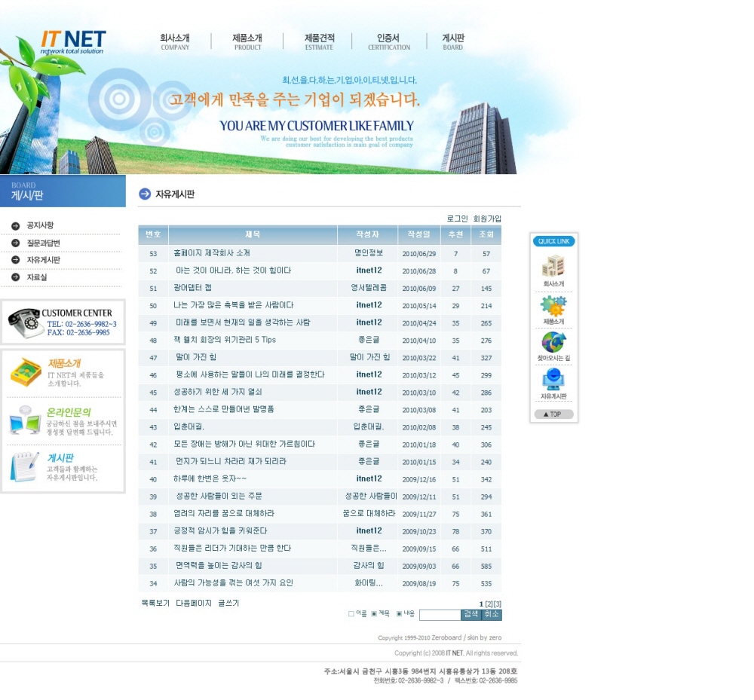Click the 회원가입 link
This screenshot has height=700, width=754.
pyautogui.click(x=487, y=219)
